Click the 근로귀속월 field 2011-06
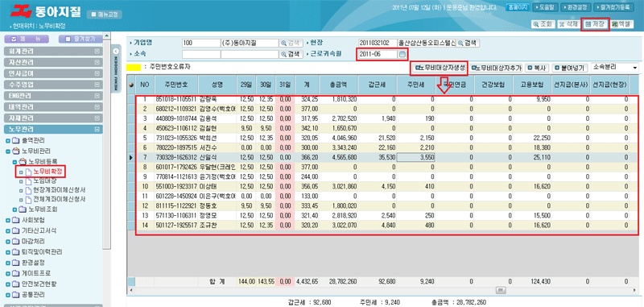 [378, 54]
